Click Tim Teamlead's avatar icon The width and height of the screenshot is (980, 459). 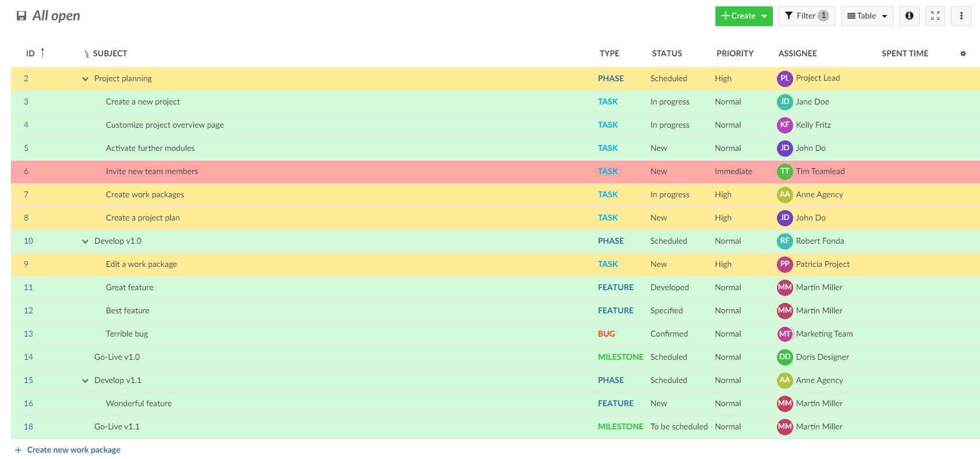pyautogui.click(x=784, y=171)
